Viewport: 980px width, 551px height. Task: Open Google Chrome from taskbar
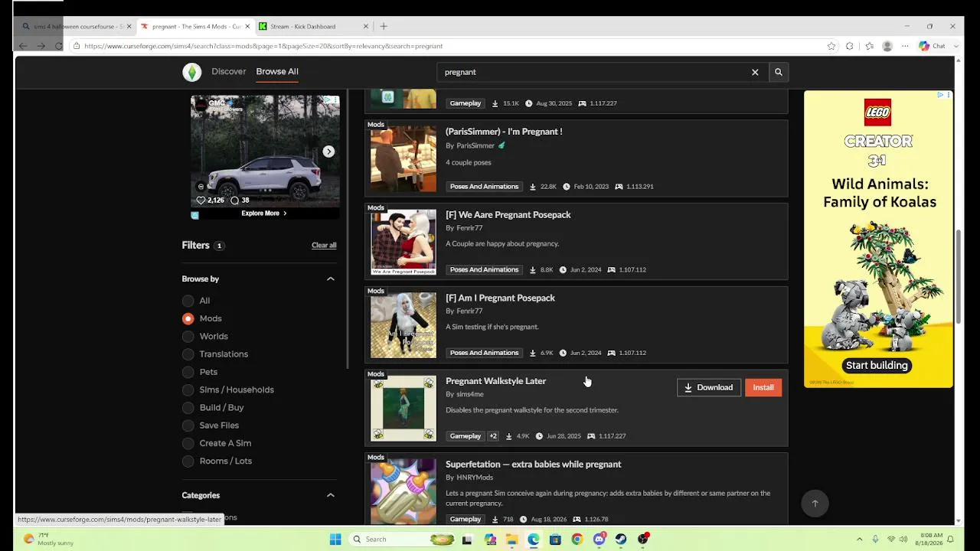(x=577, y=540)
